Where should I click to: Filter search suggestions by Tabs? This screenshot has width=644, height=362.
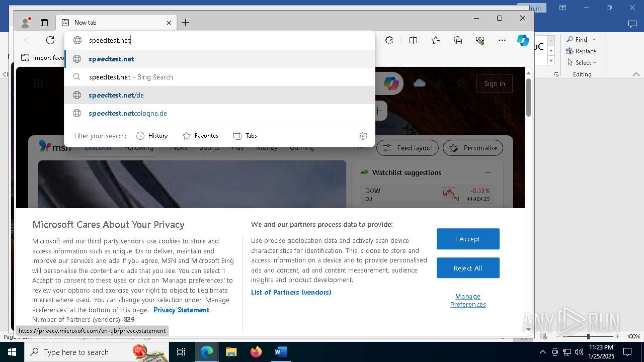click(246, 136)
